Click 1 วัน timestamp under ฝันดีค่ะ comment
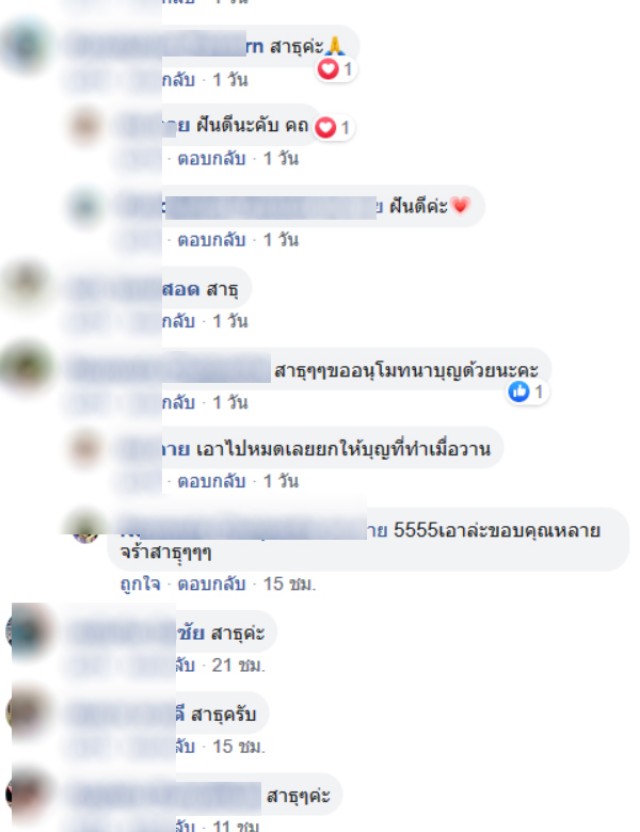The image size is (640, 832). point(281,240)
